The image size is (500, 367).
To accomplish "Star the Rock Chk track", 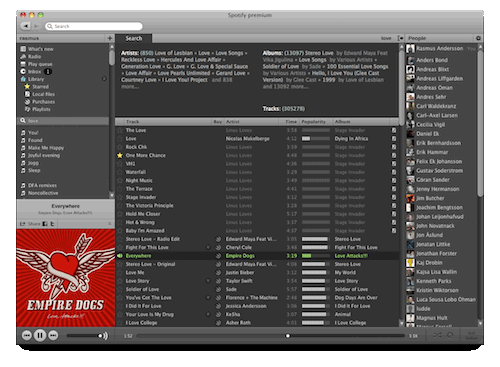I will [120, 147].
